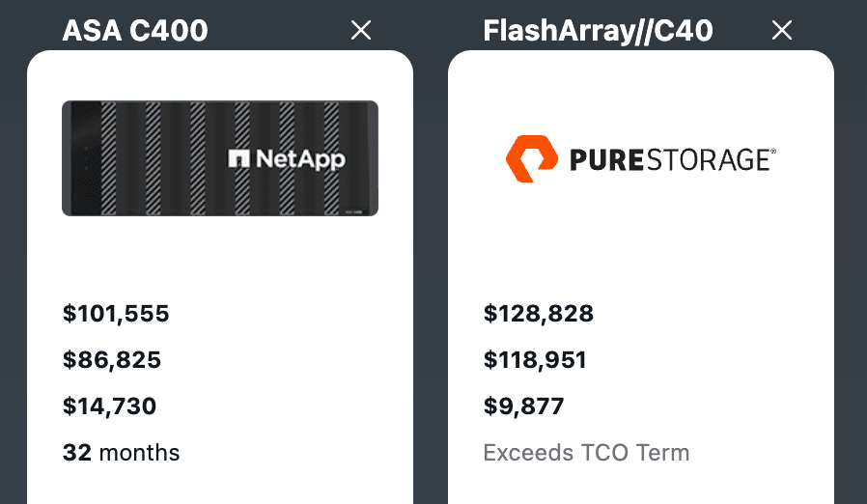Click the $101,555 value for ASA C400
Screen dimensions: 867x504
tap(116, 314)
